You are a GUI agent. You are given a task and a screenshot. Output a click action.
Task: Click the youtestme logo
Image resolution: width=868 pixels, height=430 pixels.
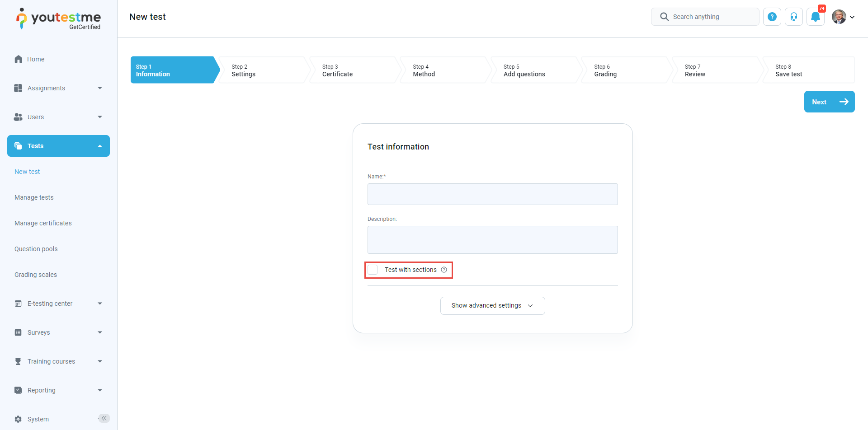click(x=59, y=19)
